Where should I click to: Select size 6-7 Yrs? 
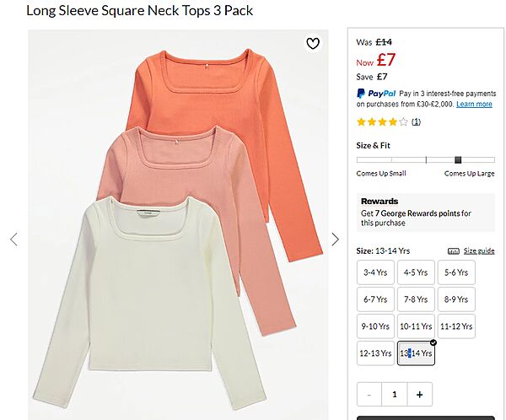(375, 299)
